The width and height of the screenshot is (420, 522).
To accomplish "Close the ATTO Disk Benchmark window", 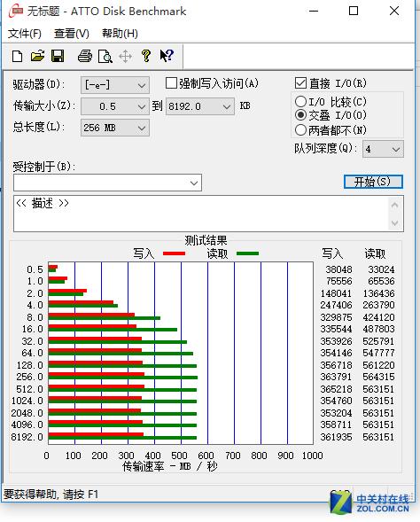I will [394, 11].
